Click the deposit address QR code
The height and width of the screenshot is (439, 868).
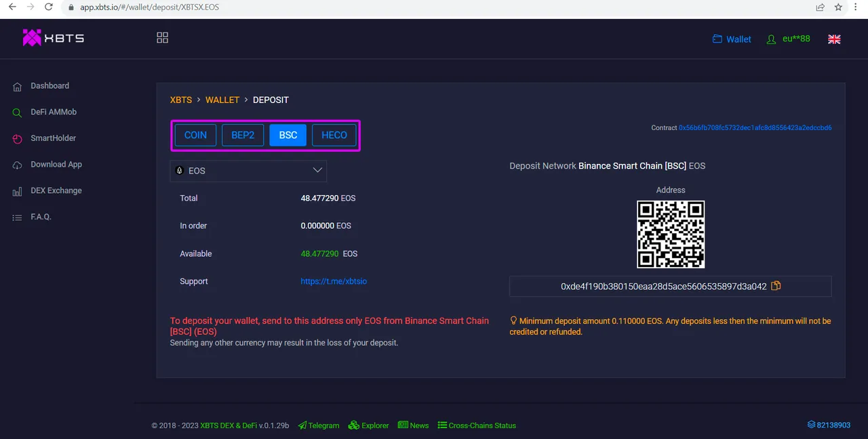point(671,234)
